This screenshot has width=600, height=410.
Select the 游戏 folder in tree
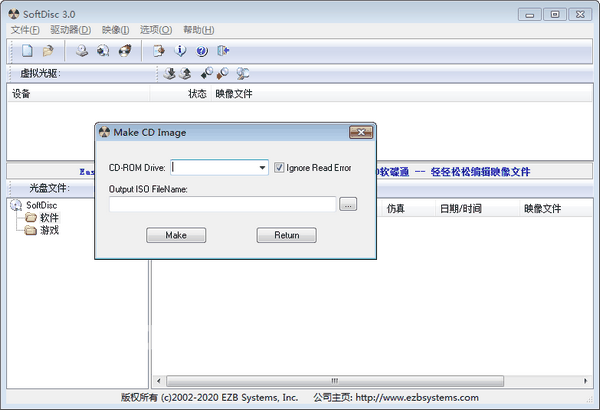point(49,230)
